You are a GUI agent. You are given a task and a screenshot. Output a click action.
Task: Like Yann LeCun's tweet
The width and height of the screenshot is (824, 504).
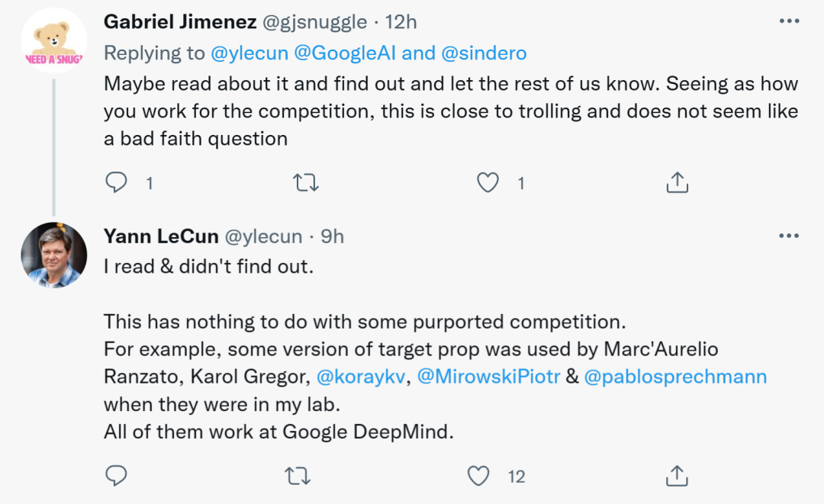tap(478, 477)
